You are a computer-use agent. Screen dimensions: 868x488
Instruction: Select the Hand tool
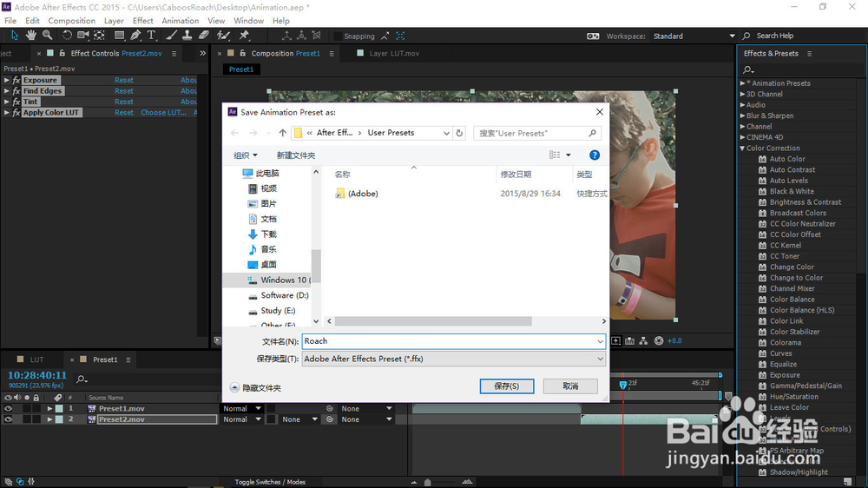tap(31, 36)
